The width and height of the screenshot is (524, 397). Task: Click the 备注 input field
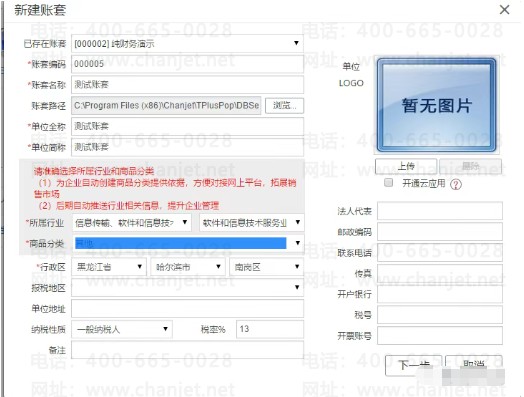[x=187, y=350]
